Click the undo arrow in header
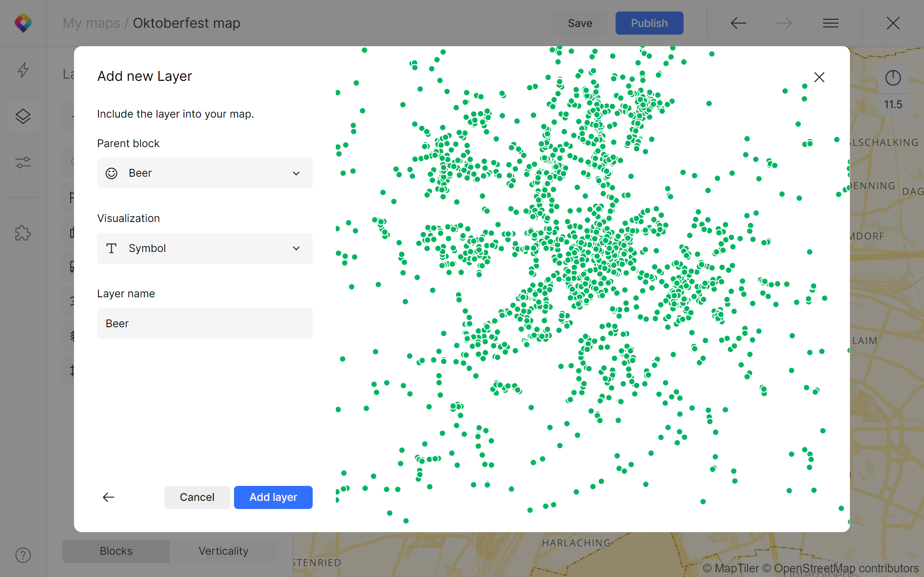 click(x=738, y=23)
